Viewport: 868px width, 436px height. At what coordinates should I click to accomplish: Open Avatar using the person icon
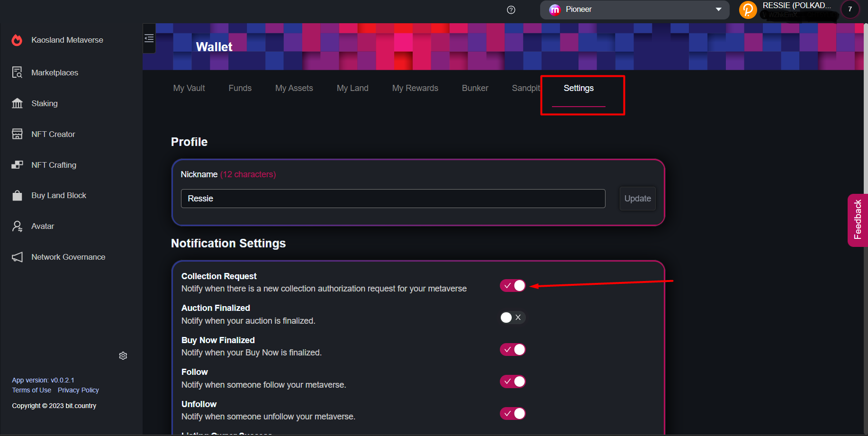click(x=17, y=227)
